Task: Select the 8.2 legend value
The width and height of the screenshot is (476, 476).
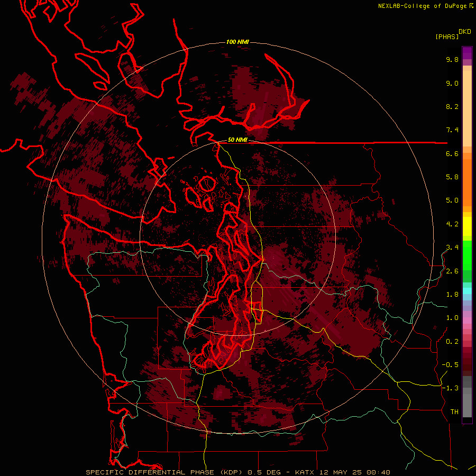Action: coord(452,106)
